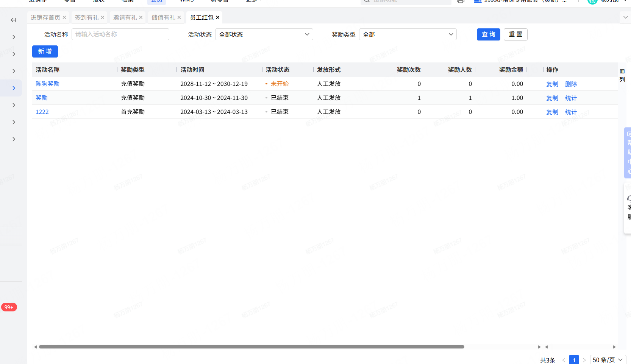Click the 首充奖励 cell in the 1222 row
This screenshot has height=364, width=631.
pyautogui.click(x=133, y=112)
